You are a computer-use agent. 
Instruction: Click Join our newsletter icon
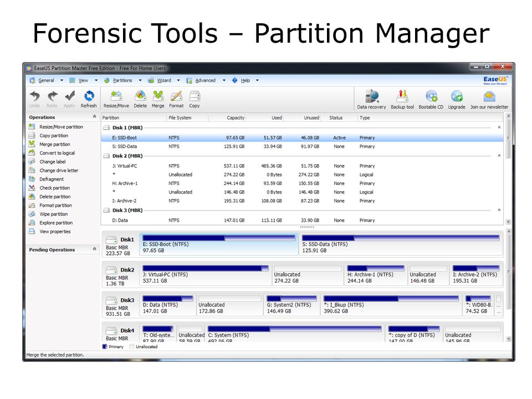tap(489, 96)
